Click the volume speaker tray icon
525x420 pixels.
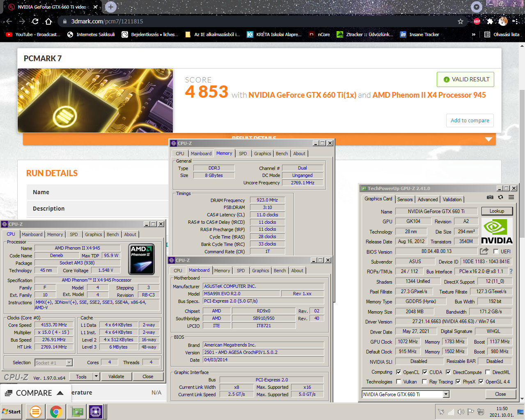(x=461, y=412)
